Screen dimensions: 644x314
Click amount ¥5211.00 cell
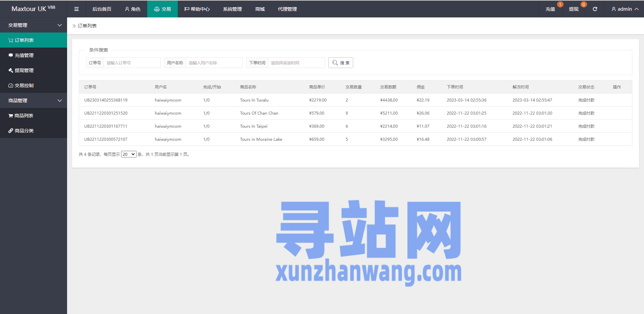[389, 113]
